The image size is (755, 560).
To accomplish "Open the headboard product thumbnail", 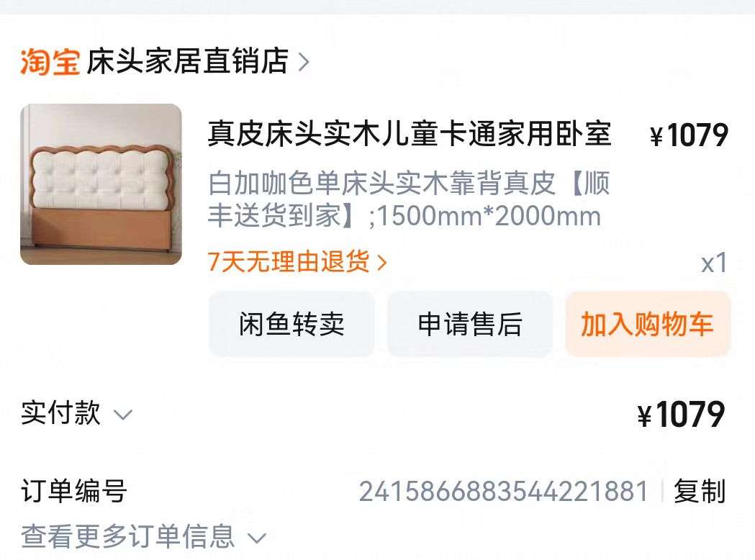I will point(101,184).
